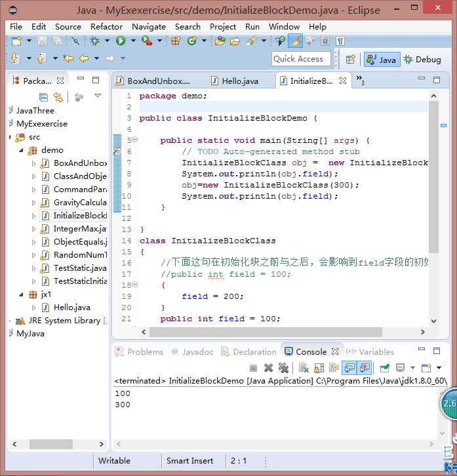Toggle Show Console on standard output change
Image resolution: width=457 pixels, height=476 pixels.
(349, 368)
